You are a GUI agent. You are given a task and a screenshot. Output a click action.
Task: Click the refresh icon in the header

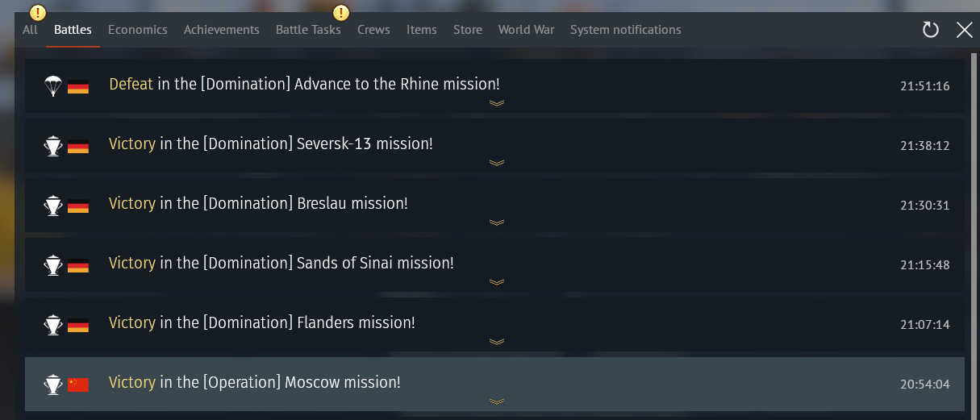pos(931,30)
